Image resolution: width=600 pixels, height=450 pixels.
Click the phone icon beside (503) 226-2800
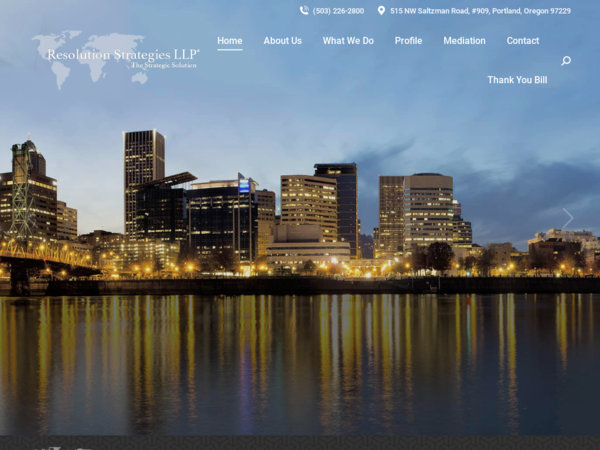pos(304,11)
